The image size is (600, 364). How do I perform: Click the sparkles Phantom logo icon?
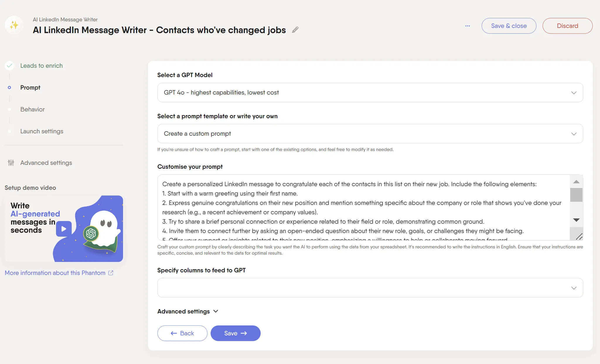(14, 25)
